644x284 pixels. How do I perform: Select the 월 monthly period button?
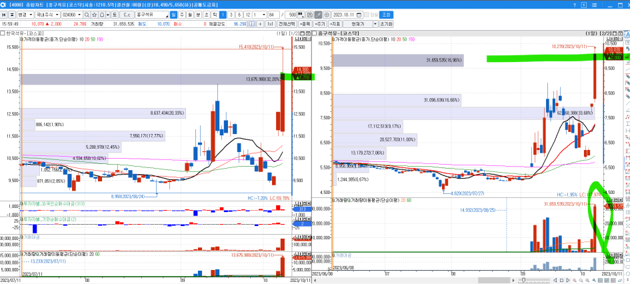pyautogui.click(x=190, y=15)
